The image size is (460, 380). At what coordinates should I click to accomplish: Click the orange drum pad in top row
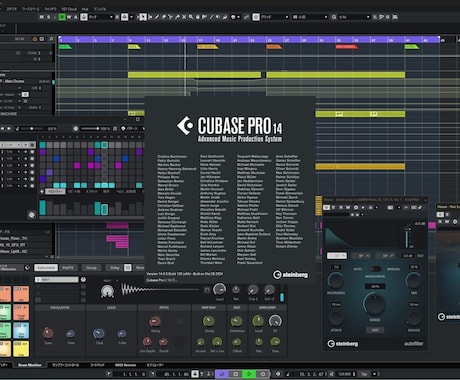coord(21,294)
